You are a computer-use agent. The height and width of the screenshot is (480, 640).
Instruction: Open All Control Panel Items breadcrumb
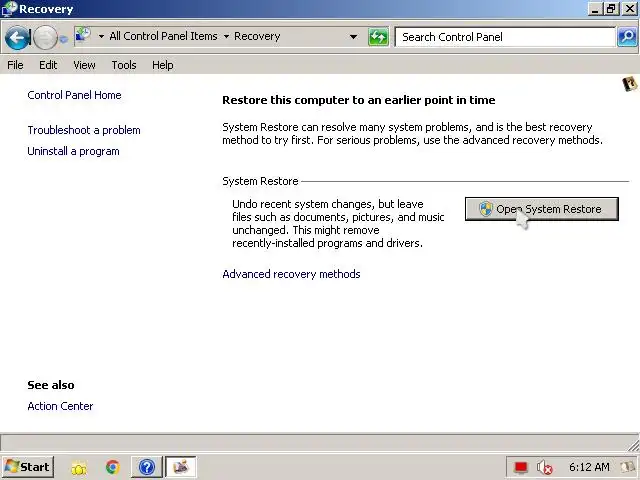pos(163,36)
